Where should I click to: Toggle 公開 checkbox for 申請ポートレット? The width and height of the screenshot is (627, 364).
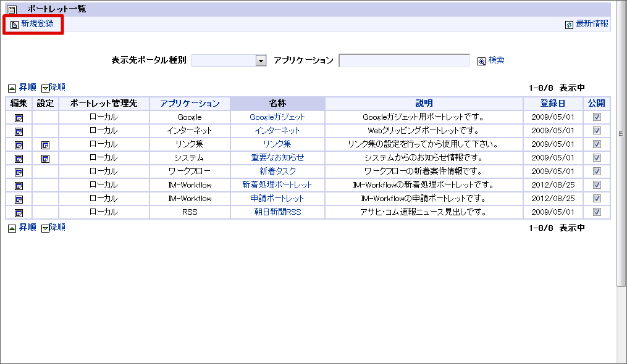click(x=597, y=199)
